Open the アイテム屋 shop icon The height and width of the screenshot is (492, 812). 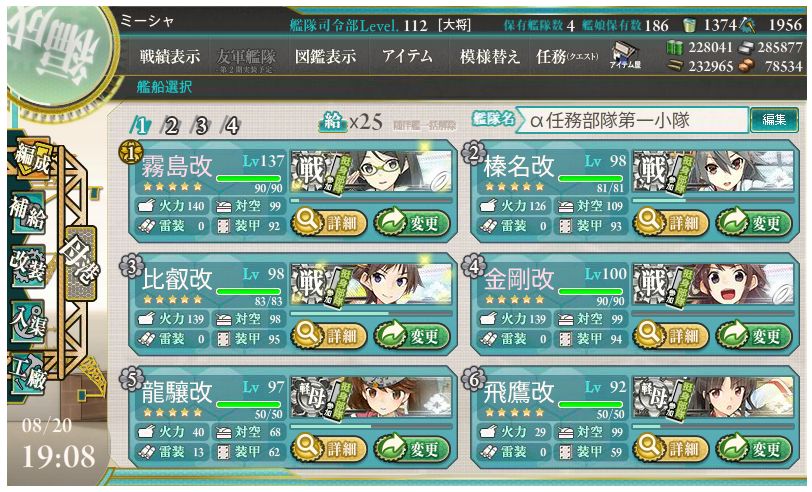click(x=626, y=55)
